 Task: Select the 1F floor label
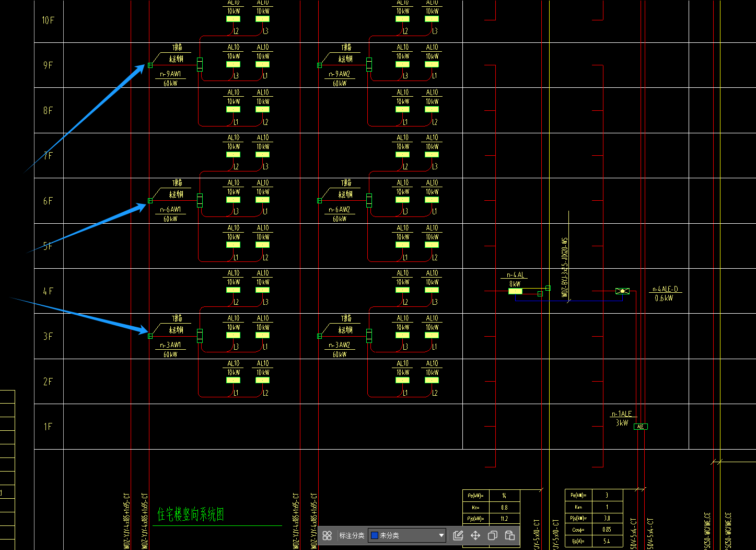48,427
